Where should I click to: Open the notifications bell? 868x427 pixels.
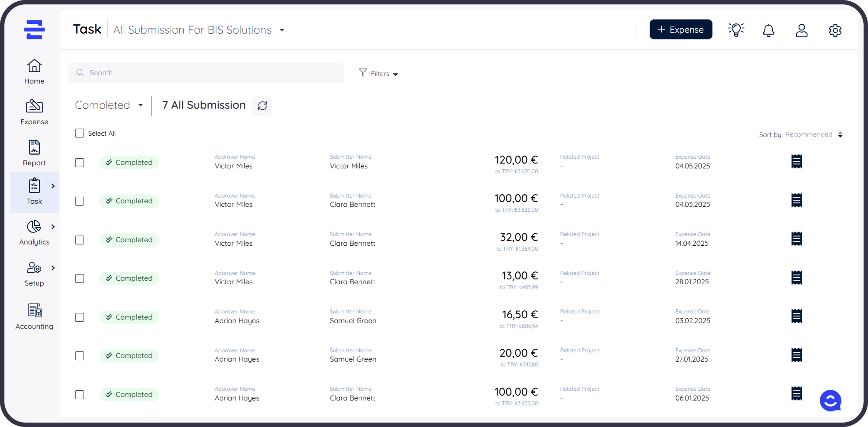(769, 30)
